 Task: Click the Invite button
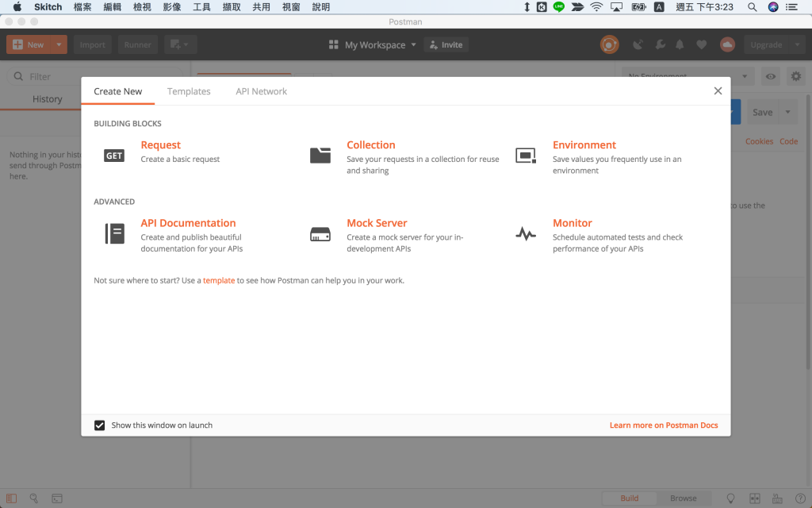446,44
